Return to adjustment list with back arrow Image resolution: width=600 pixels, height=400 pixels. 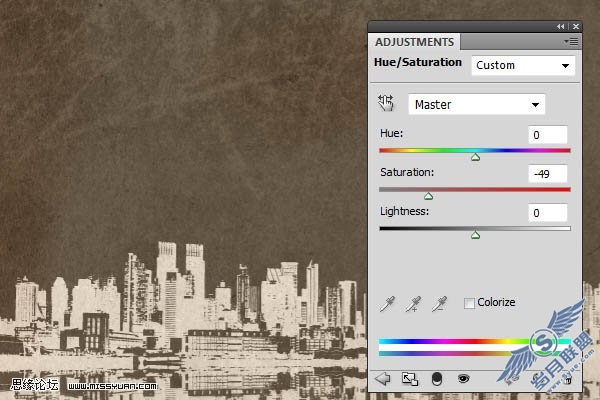click(383, 379)
